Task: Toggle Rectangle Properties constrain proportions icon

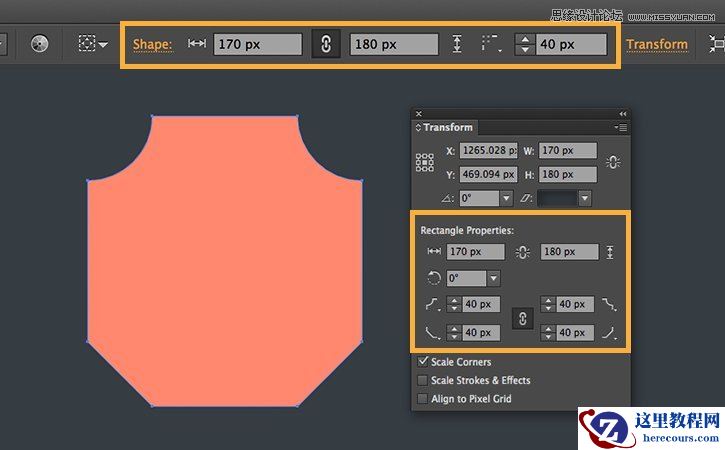Action: (x=522, y=252)
